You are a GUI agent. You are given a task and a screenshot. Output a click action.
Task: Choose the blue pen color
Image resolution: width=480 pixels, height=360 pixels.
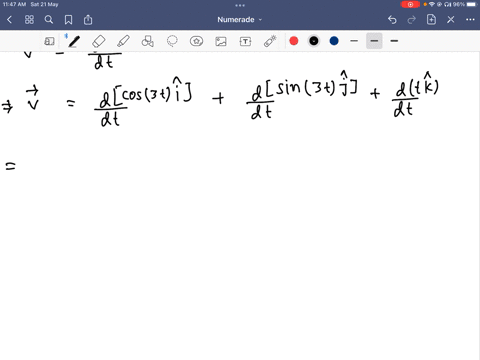(x=334, y=41)
